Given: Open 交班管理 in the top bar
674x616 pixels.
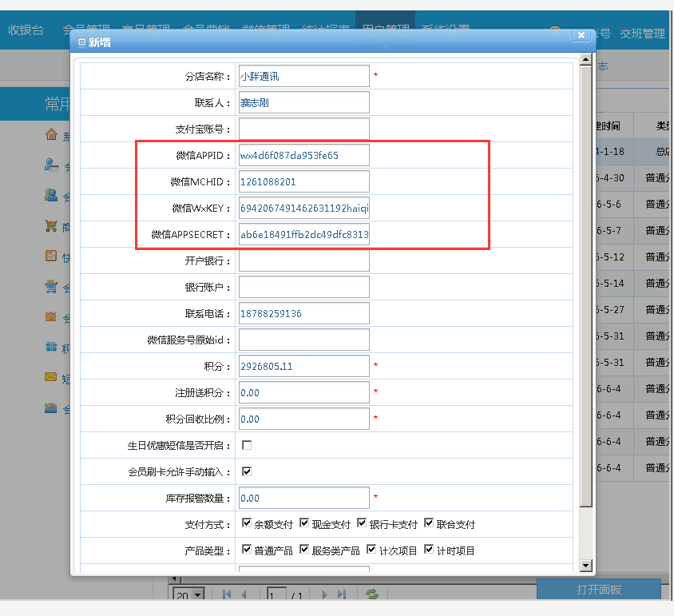Looking at the screenshot, I should coord(643,34).
